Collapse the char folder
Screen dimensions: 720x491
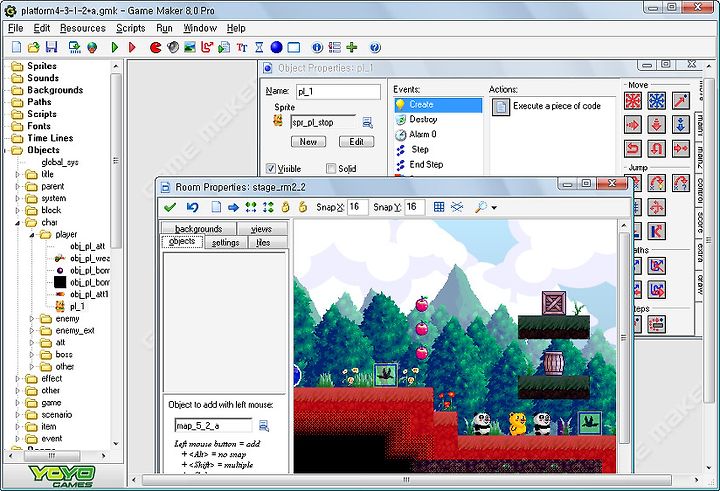(x=18, y=223)
